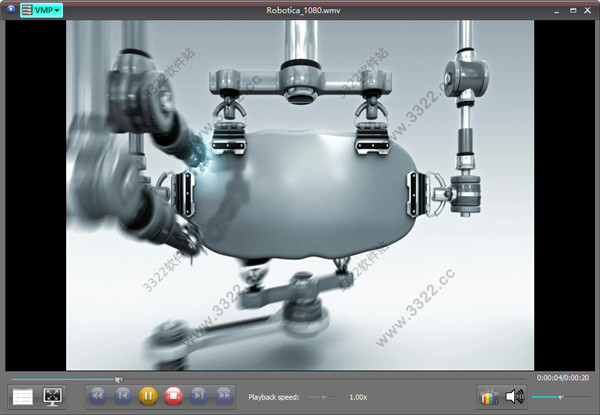Maximize the player window

point(573,11)
